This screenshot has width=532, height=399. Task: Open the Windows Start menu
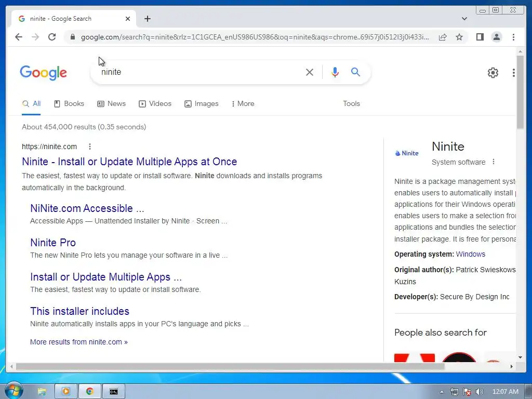coord(13,391)
